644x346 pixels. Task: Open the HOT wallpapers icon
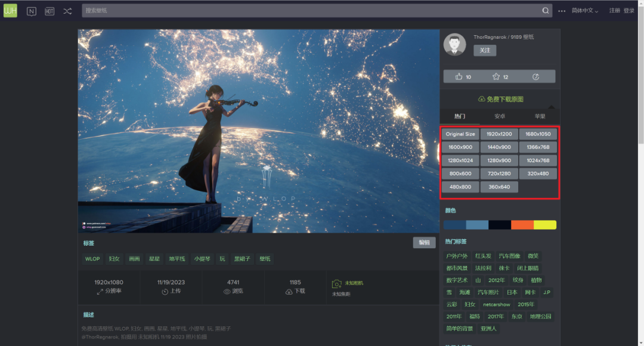49,11
